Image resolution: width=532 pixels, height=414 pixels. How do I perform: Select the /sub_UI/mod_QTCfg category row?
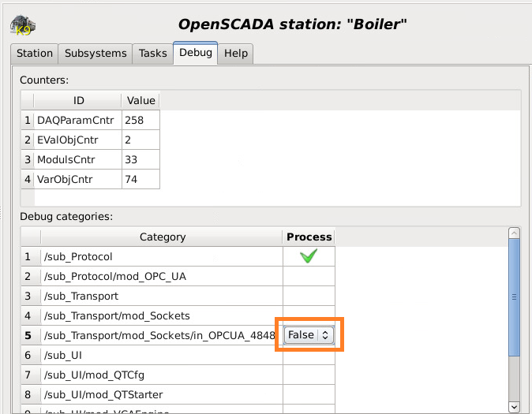coord(158,375)
